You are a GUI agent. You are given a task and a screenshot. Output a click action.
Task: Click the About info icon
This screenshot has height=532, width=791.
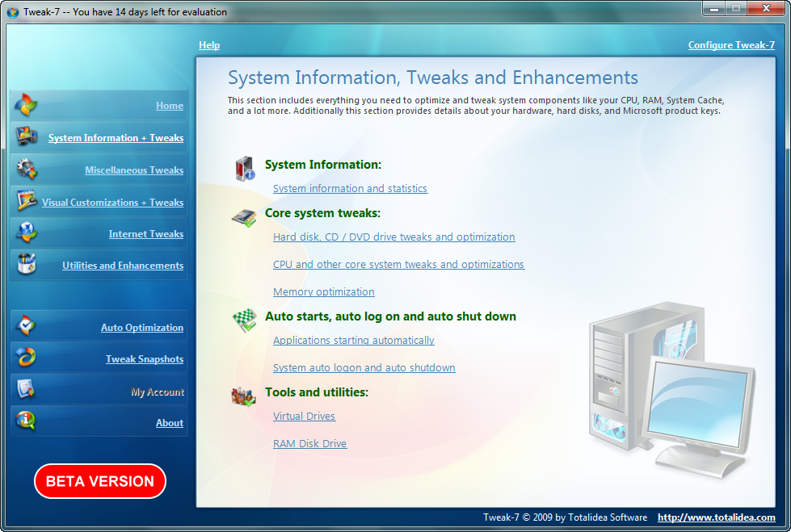click(x=26, y=421)
